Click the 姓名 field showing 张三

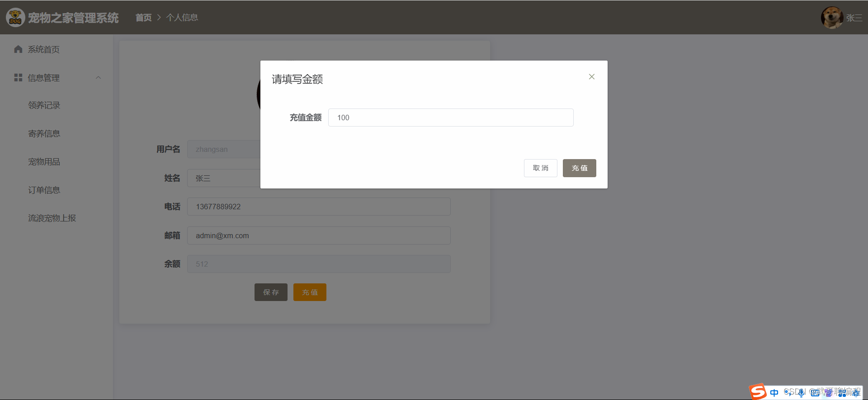[224, 178]
